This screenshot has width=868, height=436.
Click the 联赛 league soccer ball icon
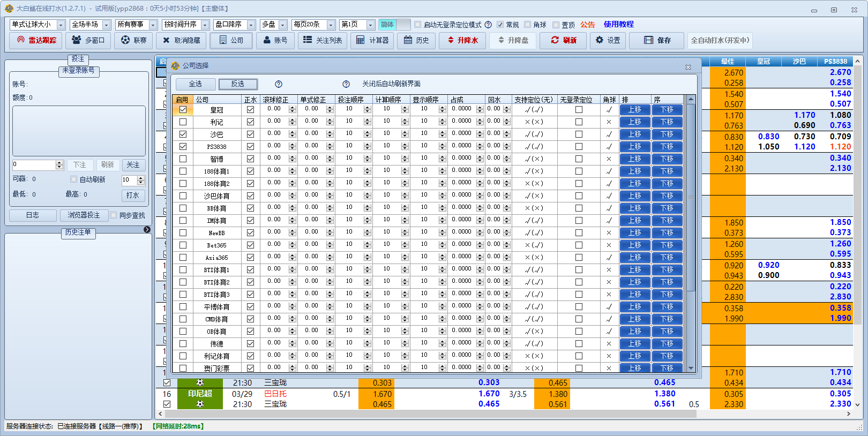(125, 40)
